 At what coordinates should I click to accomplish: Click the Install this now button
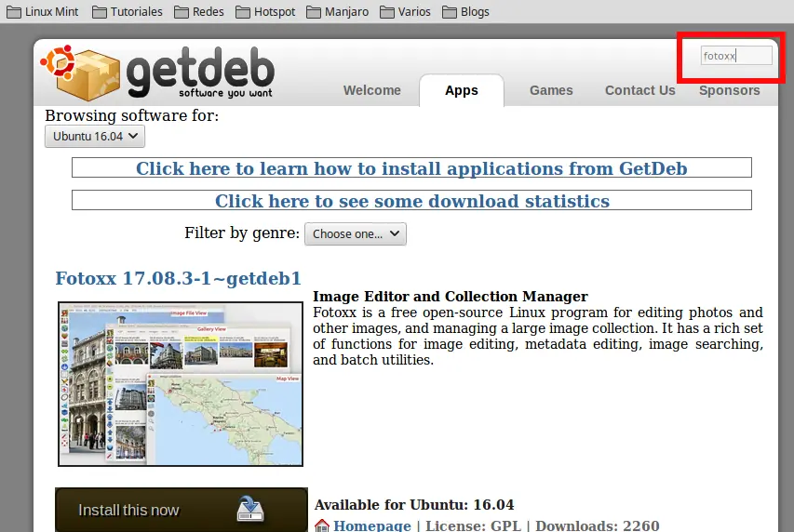pyautogui.click(x=182, y=510)
